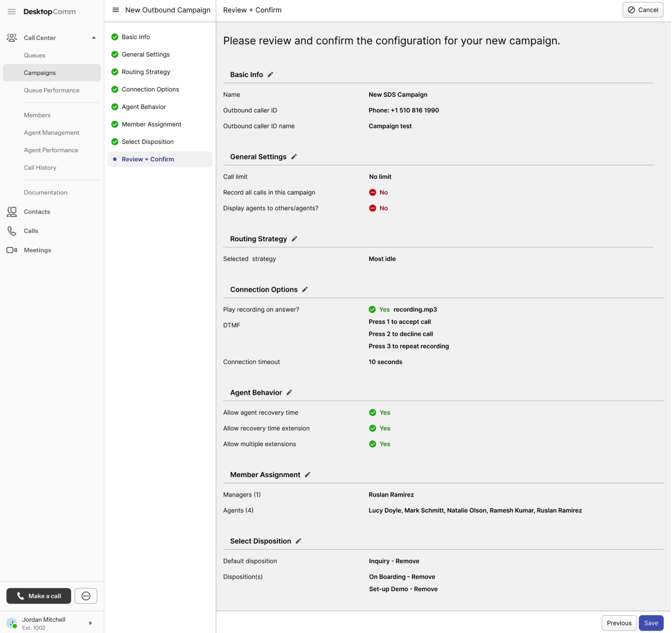Toggle the main hamburger menu by DesktopComm

click(12, 11)
